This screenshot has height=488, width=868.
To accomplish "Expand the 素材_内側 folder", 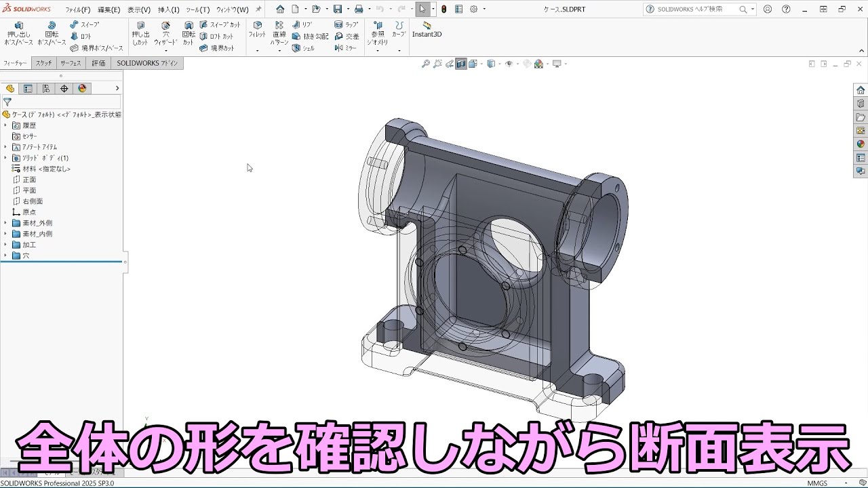I will [x=5, y=234].
